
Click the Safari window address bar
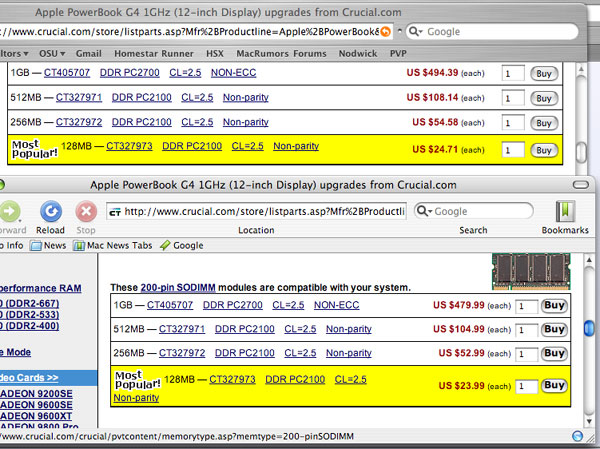196,31
